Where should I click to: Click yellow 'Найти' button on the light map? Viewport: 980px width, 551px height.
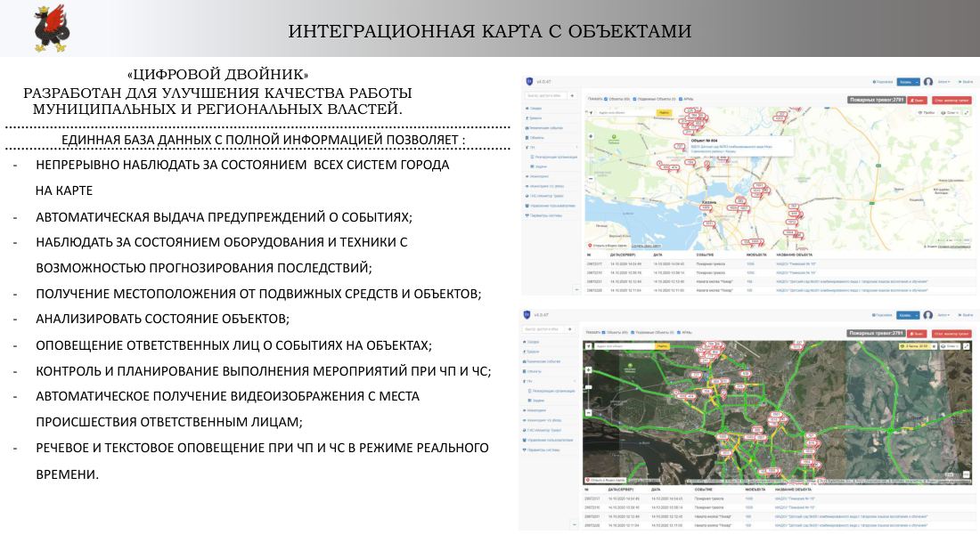(664, 113)
